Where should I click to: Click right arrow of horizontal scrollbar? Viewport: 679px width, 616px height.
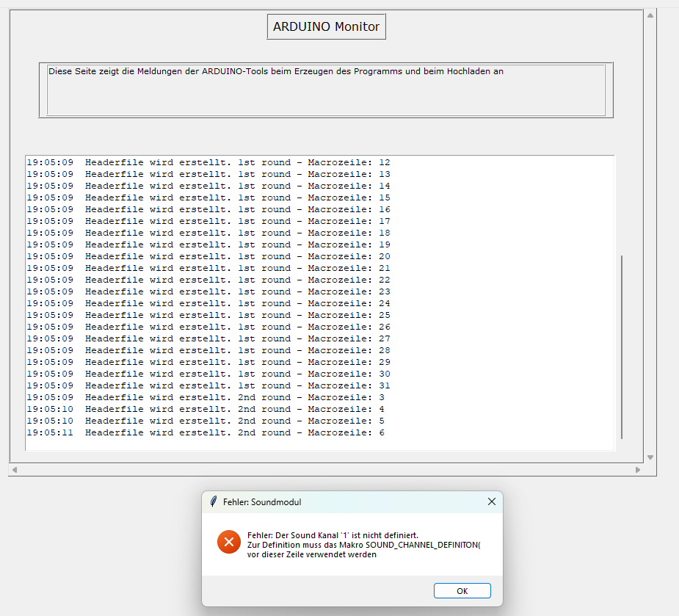(637, 470)
